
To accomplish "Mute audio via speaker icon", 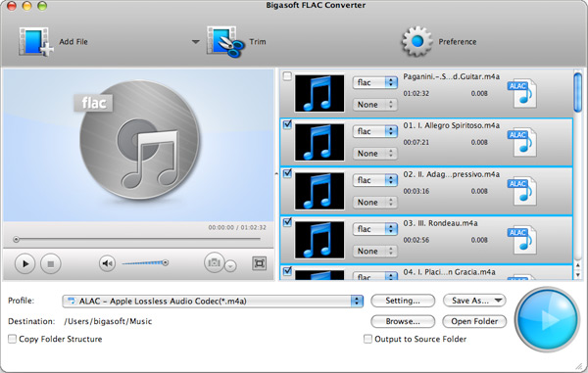I will (107, 263).
